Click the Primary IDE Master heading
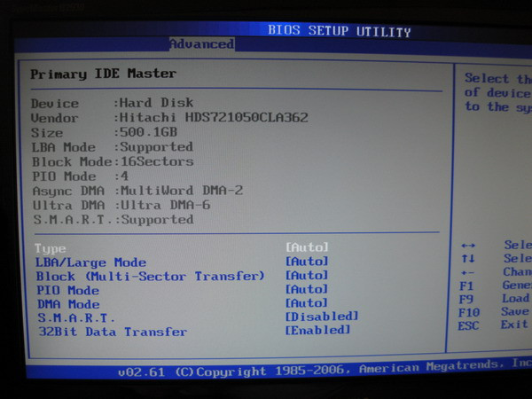 click(104, 74)
